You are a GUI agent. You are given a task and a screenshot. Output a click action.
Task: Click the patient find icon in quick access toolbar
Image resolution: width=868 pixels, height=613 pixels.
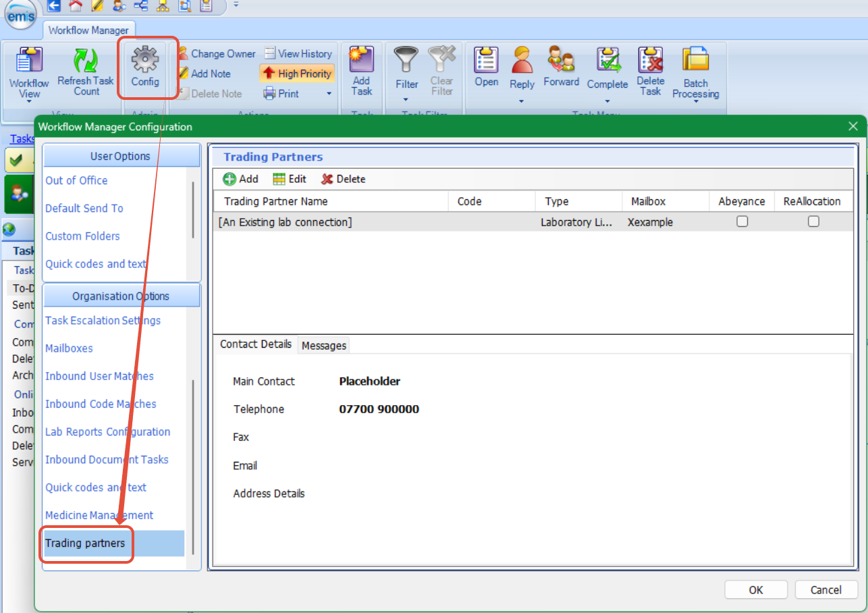coord(119,6)
